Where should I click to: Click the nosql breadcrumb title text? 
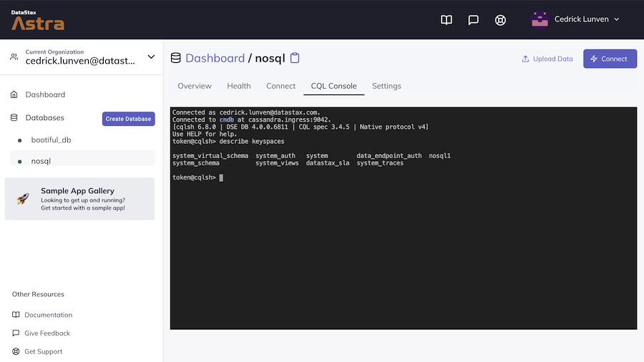[x=270, y=58]
